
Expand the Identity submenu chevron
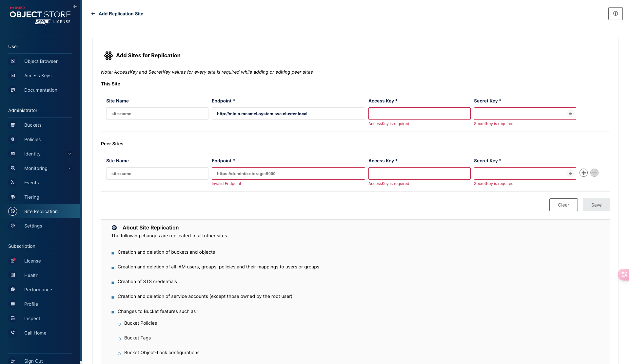point(69,154)
